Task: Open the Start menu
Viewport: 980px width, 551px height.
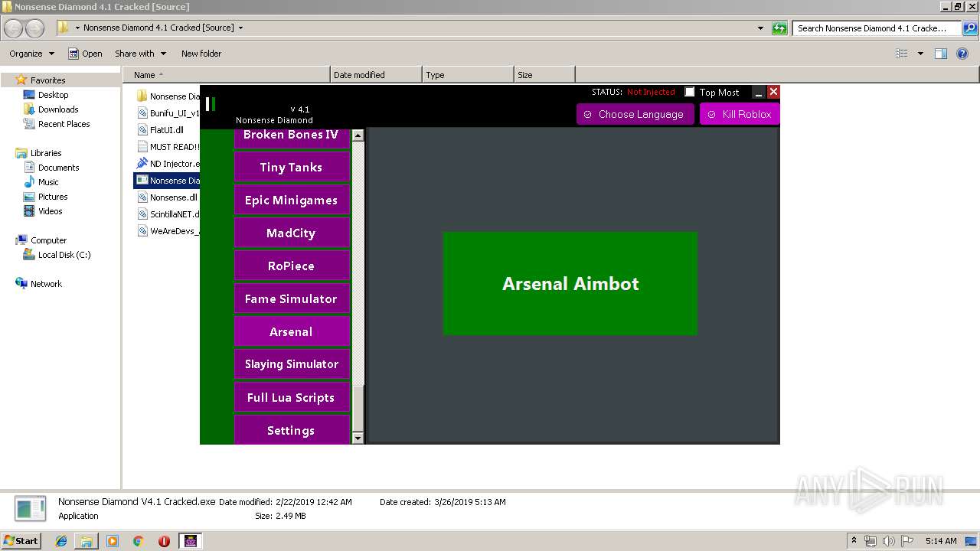Action: [21, 540]
